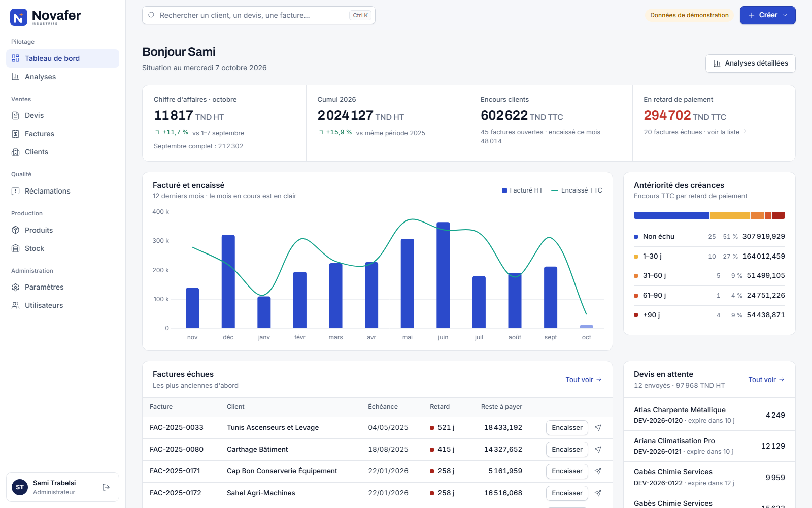This screenshot has height=508, width=812.
Task: Click the Analyses bar chart sidebar icon
Action: [x=16, y=77]
